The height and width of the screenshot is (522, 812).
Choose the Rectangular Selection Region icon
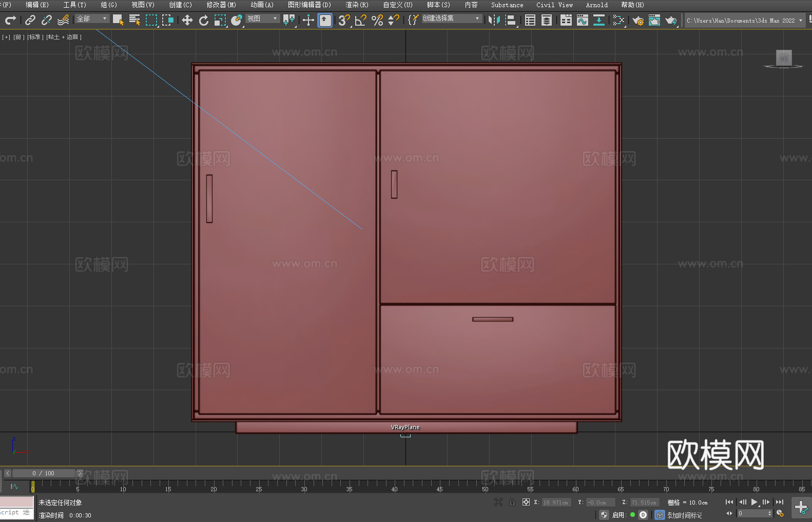tap(151, 20)
